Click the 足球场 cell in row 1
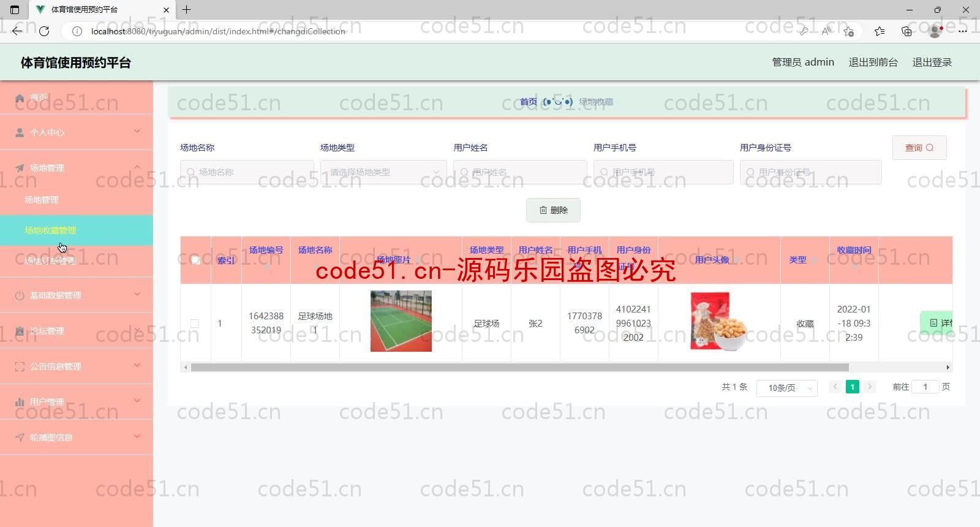 [x=486, y=323]
